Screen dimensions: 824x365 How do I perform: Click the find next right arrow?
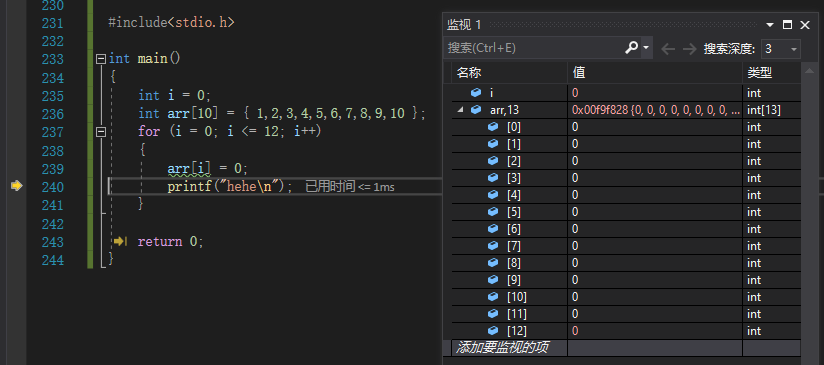click(x=689, y=49)
